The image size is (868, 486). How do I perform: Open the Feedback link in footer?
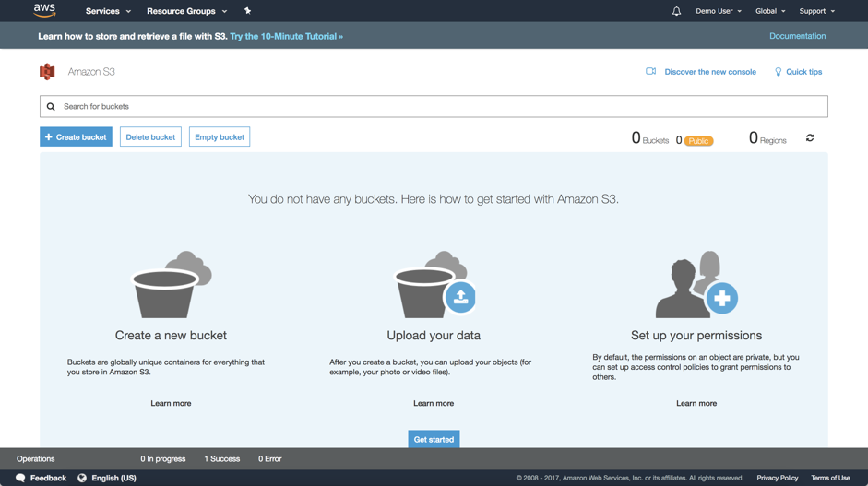(48, 478)
